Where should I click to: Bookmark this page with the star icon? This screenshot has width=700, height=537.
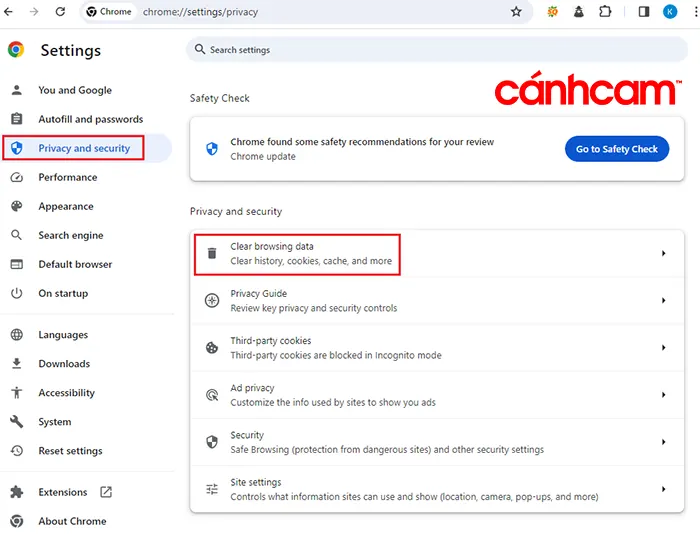516,12
